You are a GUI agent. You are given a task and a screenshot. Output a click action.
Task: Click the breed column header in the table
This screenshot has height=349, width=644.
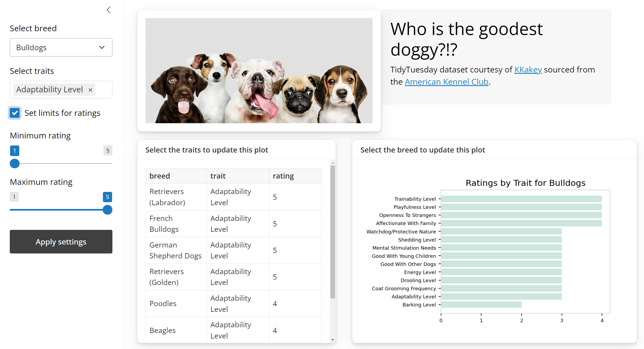coord(160,176)
